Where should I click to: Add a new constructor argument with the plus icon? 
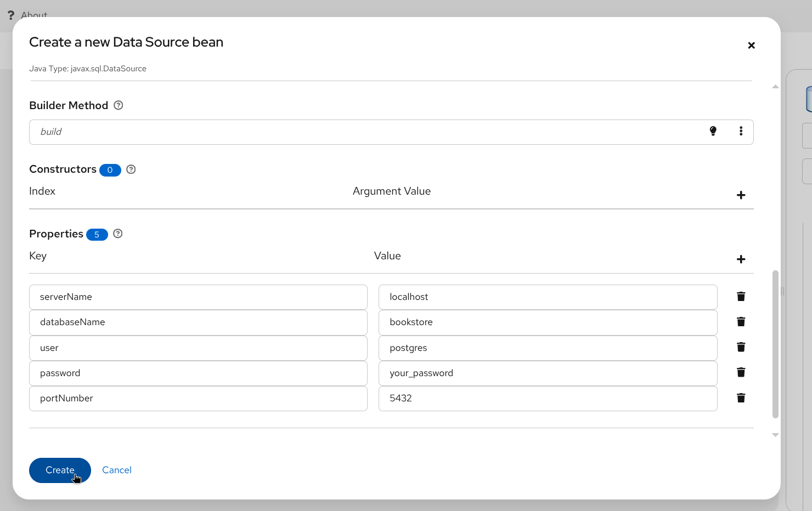coord(741,195)
